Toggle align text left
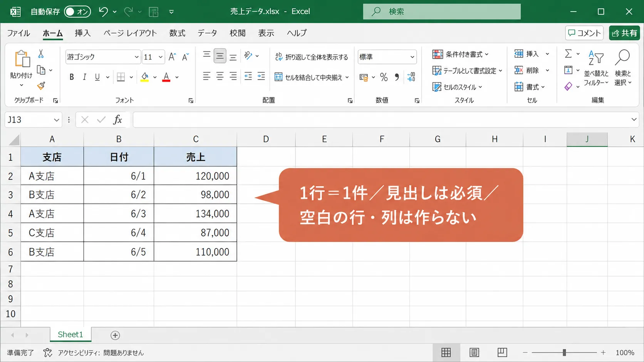Image resolution: width=644 pixels, height=362 pixels. tap(207, 76)
